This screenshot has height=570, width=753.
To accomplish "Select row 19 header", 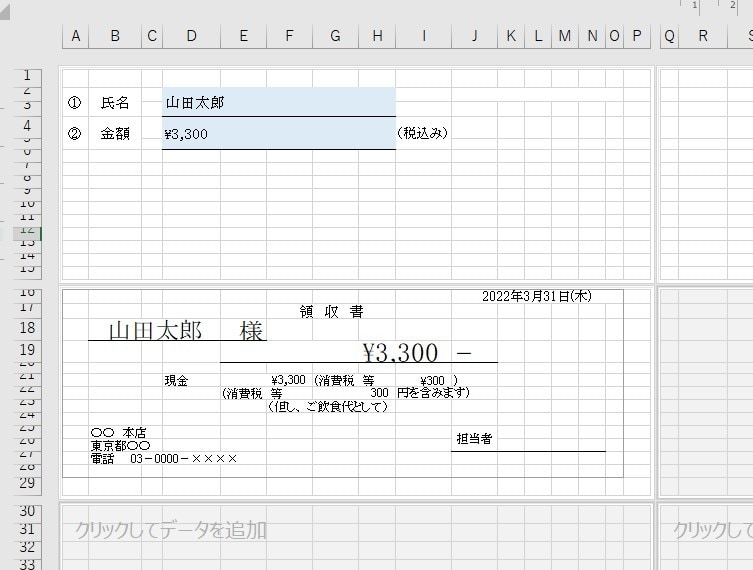I will [x=27, y=350].
